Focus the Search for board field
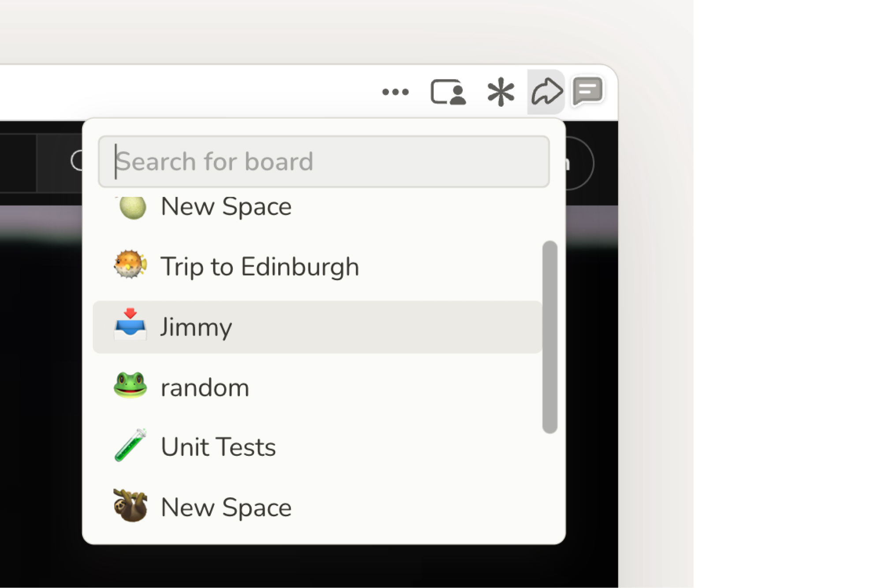 click(x=324, y=161)
